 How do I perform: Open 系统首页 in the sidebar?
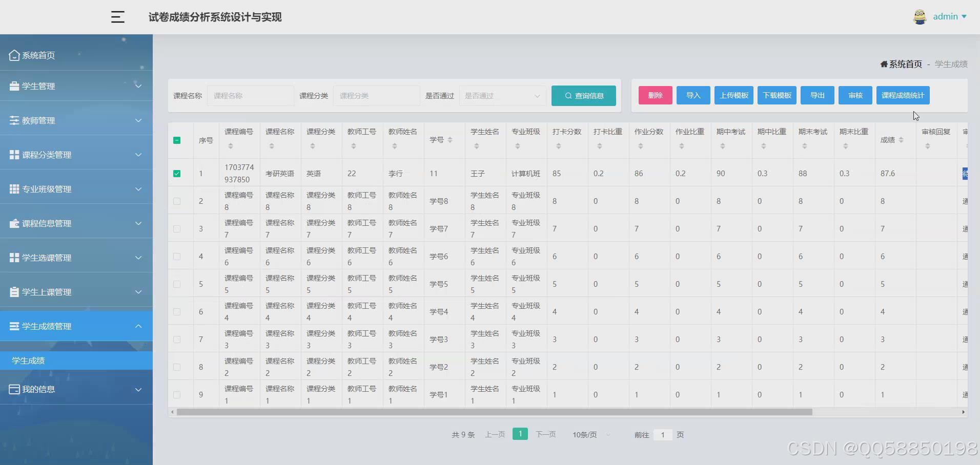click(76, 55)
